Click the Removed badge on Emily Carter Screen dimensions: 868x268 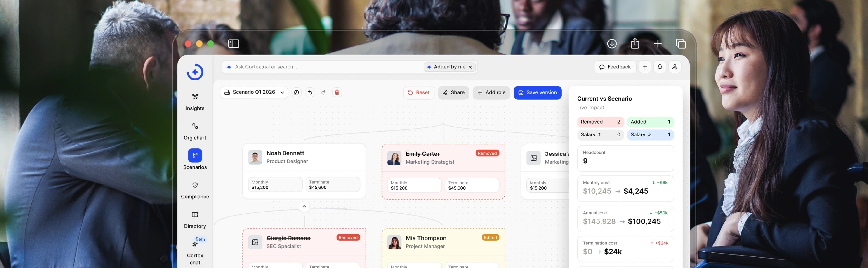(x=487, y=153)
